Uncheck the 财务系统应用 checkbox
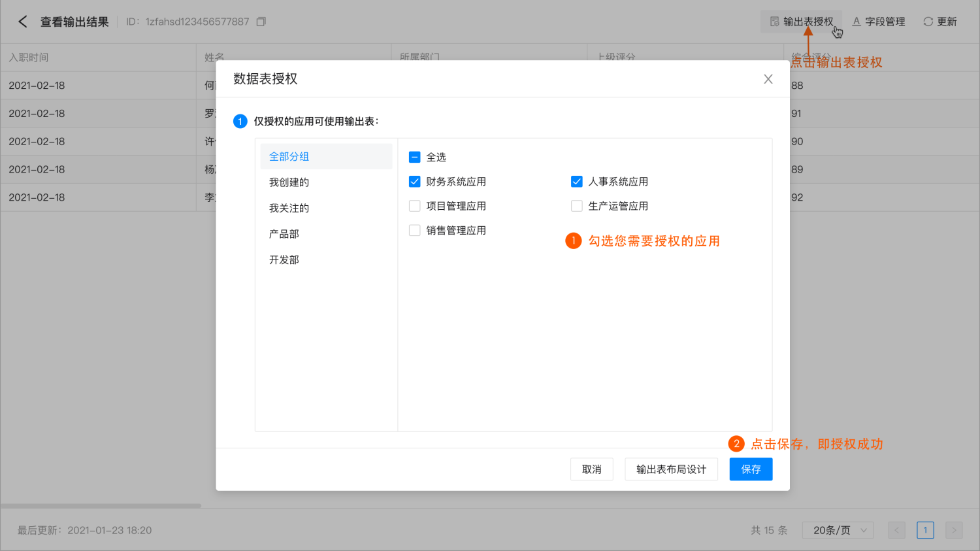The image size is (980, 551). (414, 182)
